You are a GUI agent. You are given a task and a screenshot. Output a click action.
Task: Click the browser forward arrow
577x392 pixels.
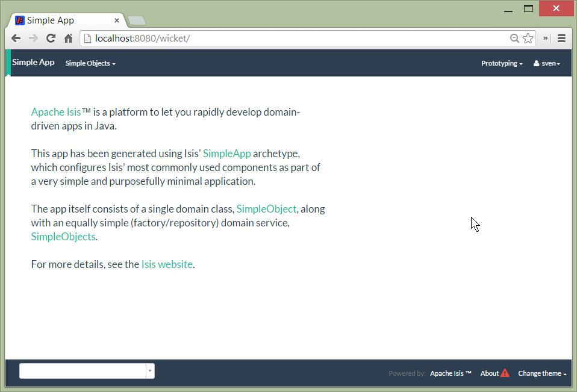pyautogui.click(x=34, y=39)
